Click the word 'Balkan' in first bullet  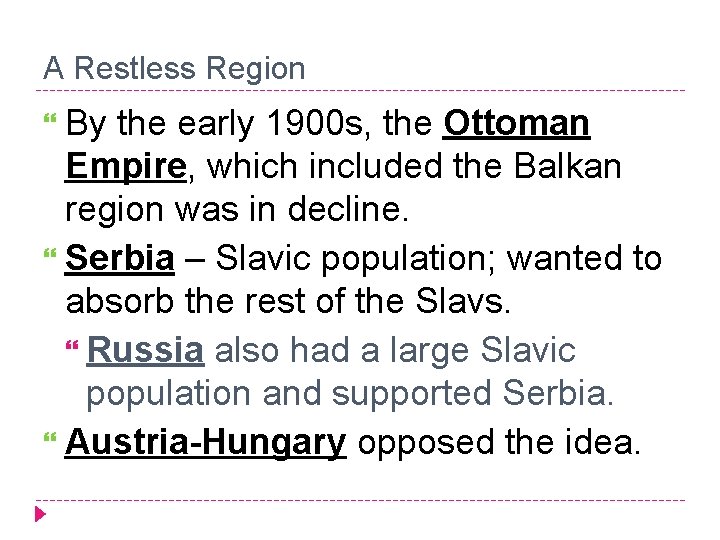(x=568, y=166)
